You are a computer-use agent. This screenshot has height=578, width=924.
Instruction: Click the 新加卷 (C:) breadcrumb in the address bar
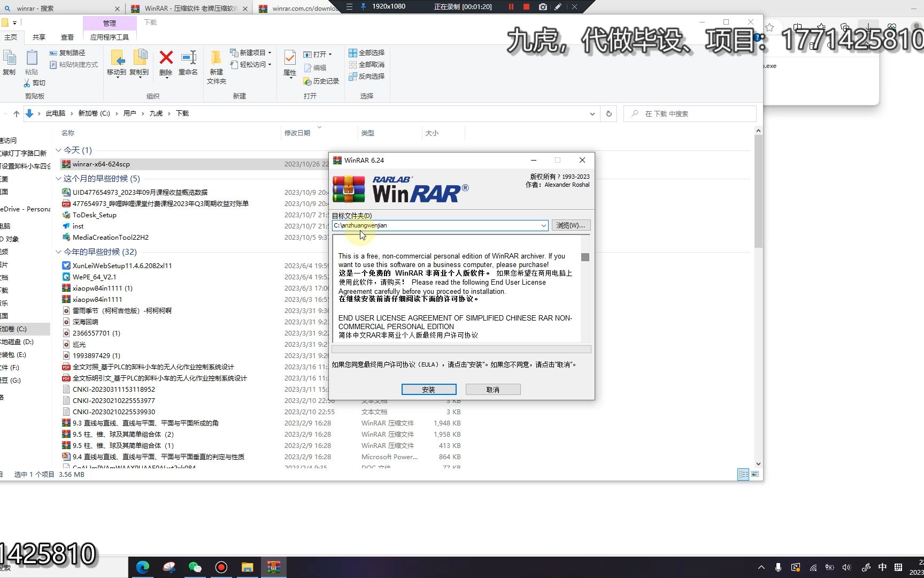[x=94, y=113]
